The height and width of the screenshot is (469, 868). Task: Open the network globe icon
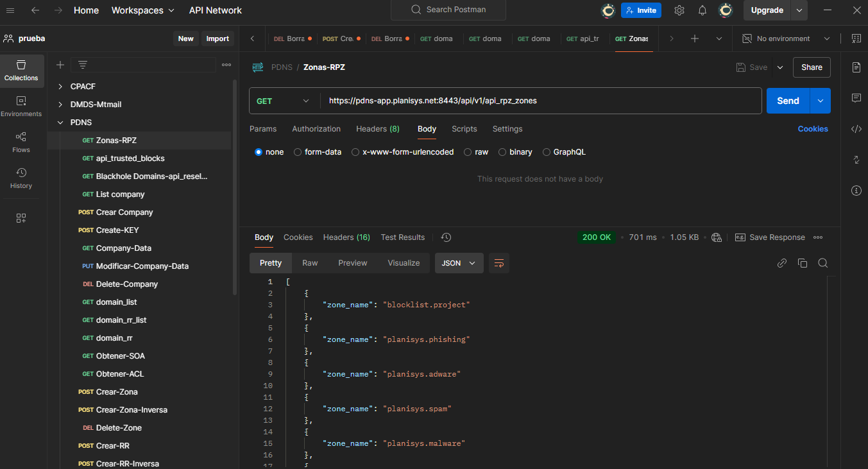(717, 237)
